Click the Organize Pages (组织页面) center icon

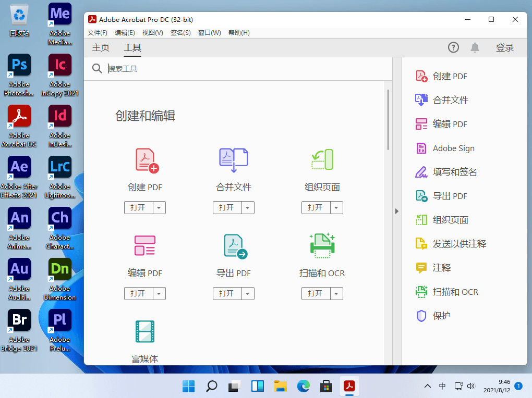(322, 159)
